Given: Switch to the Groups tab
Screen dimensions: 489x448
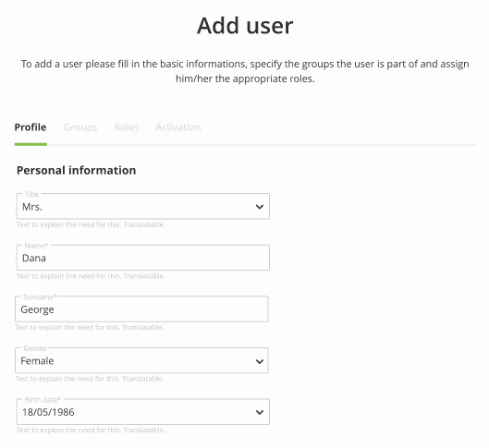Looking at the screenshot, I should tap(80, 127).
